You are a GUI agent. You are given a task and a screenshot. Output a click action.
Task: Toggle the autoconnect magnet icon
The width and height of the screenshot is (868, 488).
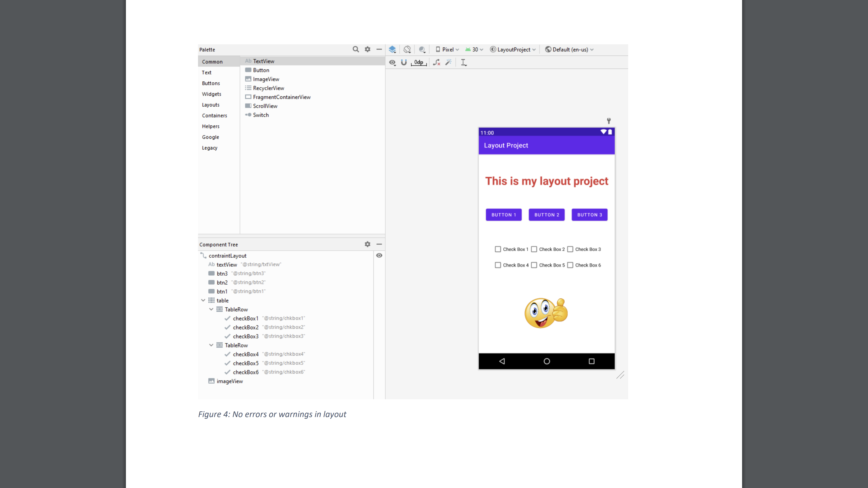point(404,62)
